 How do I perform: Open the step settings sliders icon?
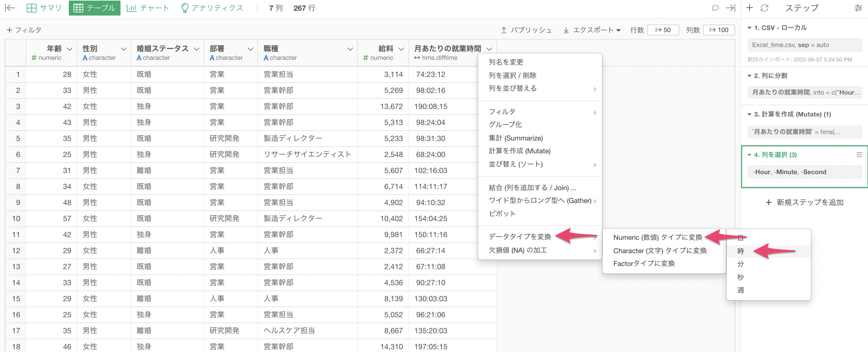[858, 8]
